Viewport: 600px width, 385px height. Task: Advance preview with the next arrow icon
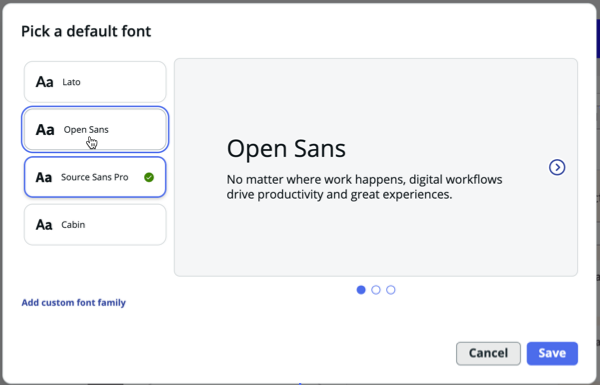557,167
